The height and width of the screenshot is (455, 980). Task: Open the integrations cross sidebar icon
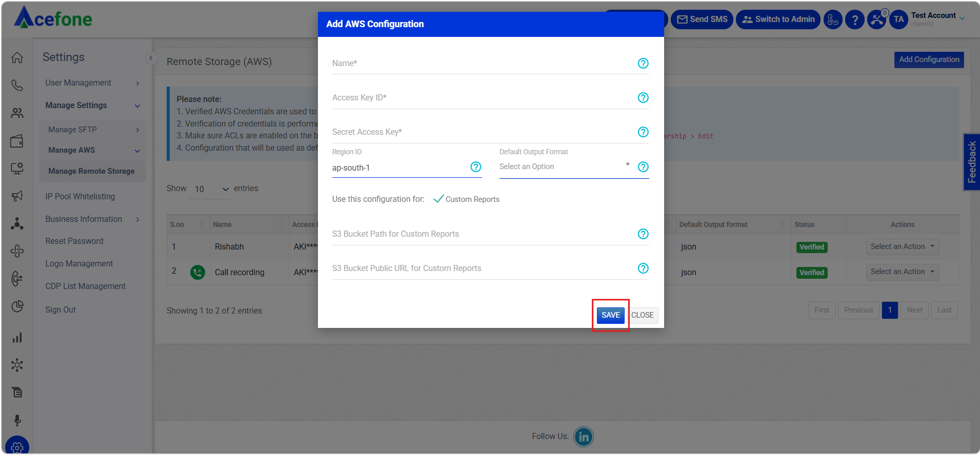[x=17, y=251]
